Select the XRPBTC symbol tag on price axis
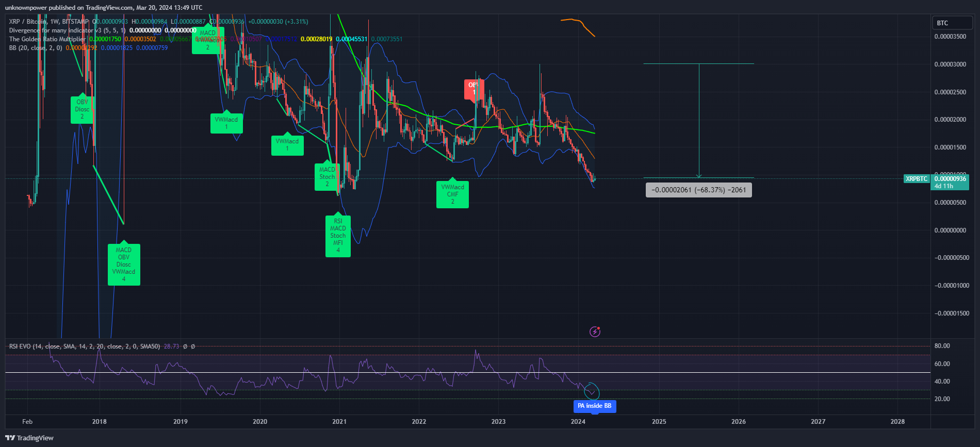 click(x=917, y=179)
